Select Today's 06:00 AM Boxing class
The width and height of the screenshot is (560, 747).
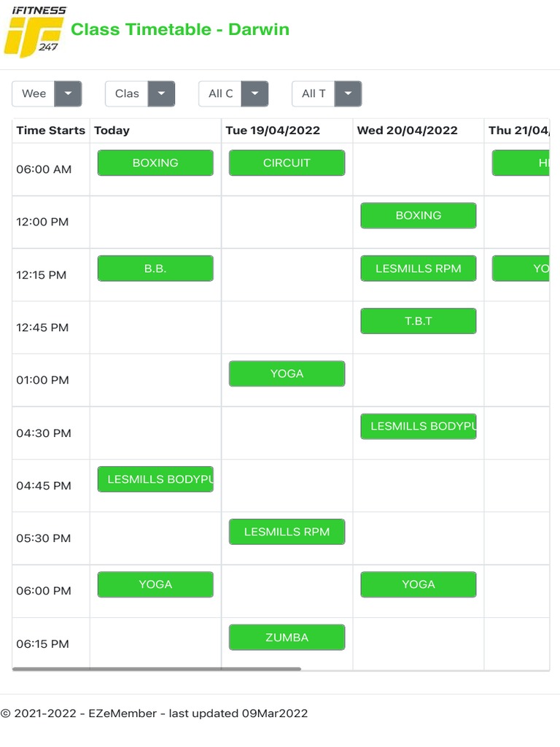tap(155, 163)
